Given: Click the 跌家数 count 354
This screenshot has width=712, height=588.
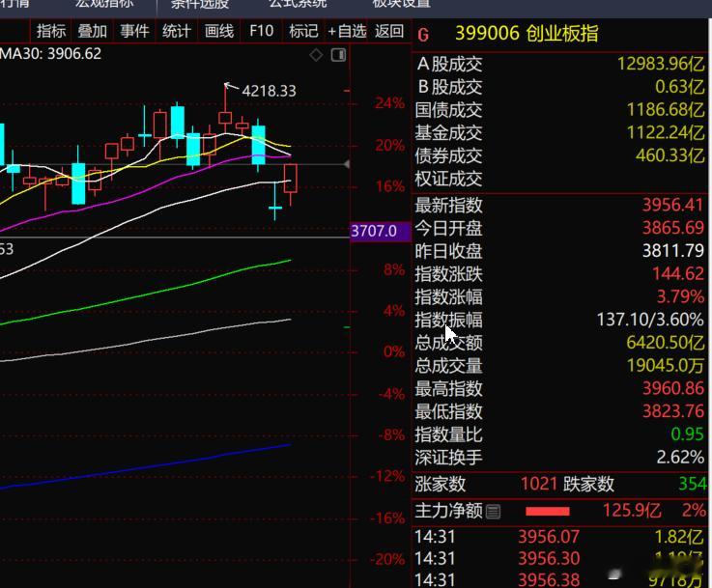Looking at the screenshot, I should coord(693,484).
